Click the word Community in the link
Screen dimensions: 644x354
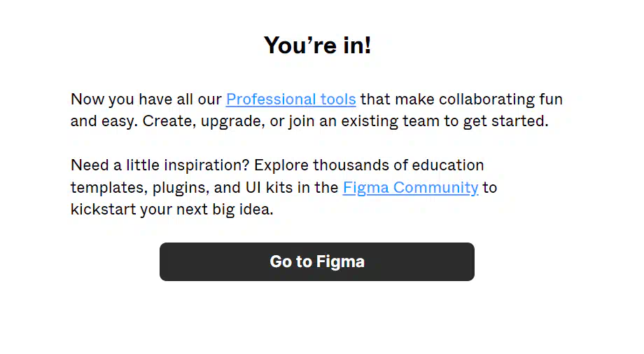pos(436,188)
